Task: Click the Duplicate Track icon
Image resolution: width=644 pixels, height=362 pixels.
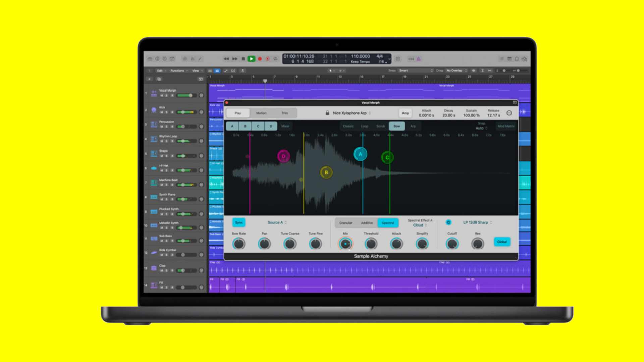Action: tap(159, 79)
